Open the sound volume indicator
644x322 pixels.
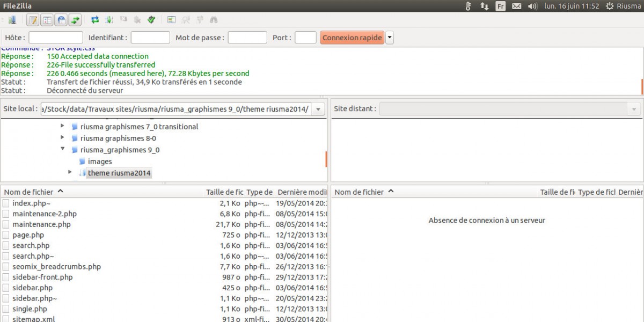coord(532,6)
